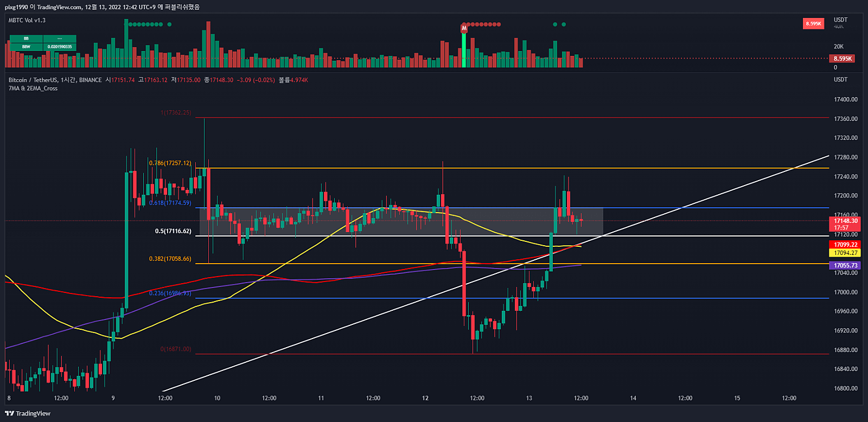Click the open value 시17151.74

pos(120,80)
